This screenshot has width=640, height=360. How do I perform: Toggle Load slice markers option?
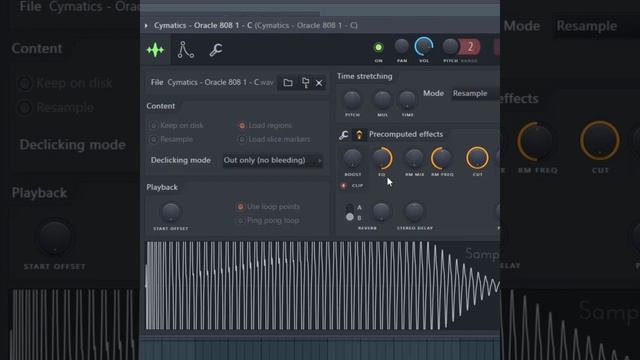[x=274, y=140]
